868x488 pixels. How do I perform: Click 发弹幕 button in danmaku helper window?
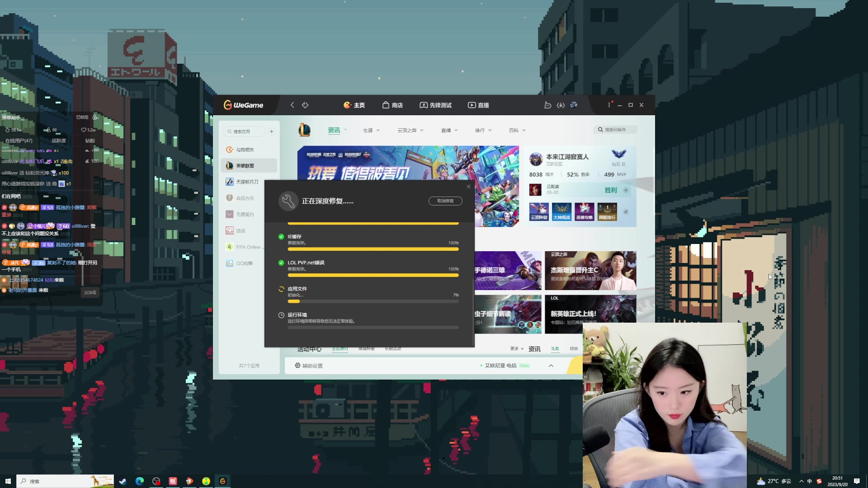pos(90,293)
